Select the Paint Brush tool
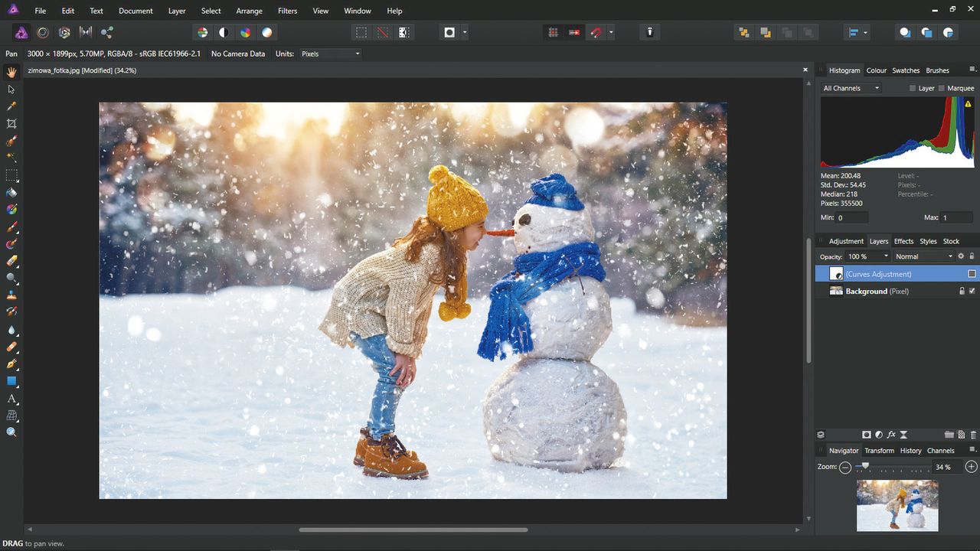This screenshot has height=551, width=980. click(11, 227)
